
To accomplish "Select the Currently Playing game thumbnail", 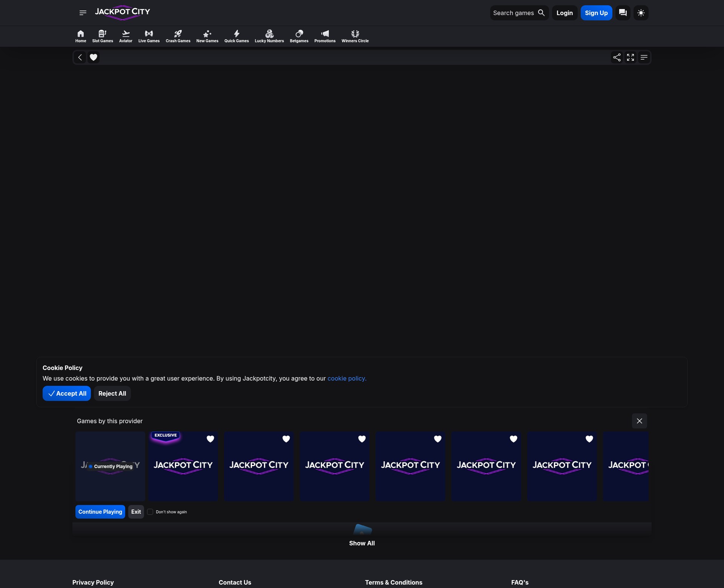I will (x=110, y=466).
